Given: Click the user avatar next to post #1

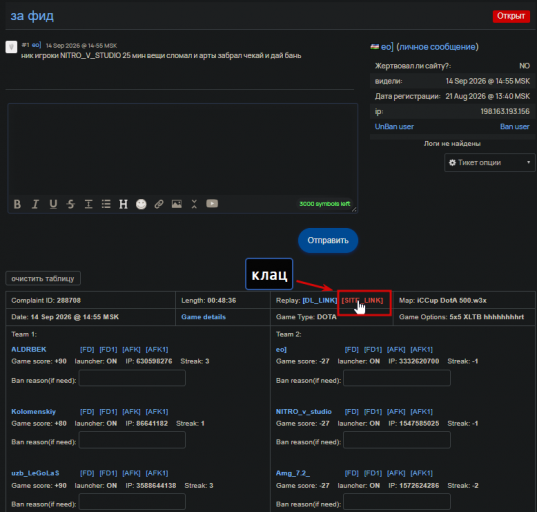Looking at the screenshot, I should [11, 47].
